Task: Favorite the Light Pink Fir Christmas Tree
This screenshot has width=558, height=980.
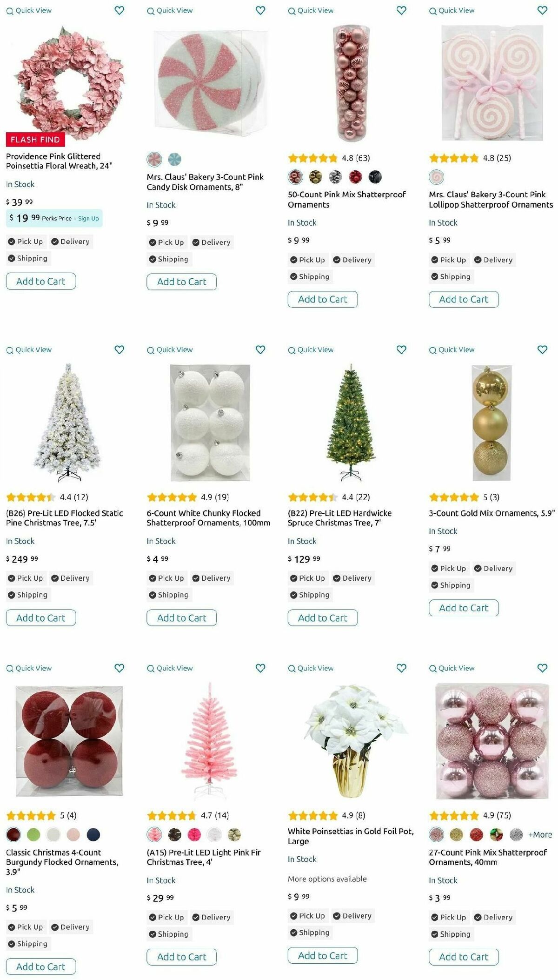Action: 260,668
